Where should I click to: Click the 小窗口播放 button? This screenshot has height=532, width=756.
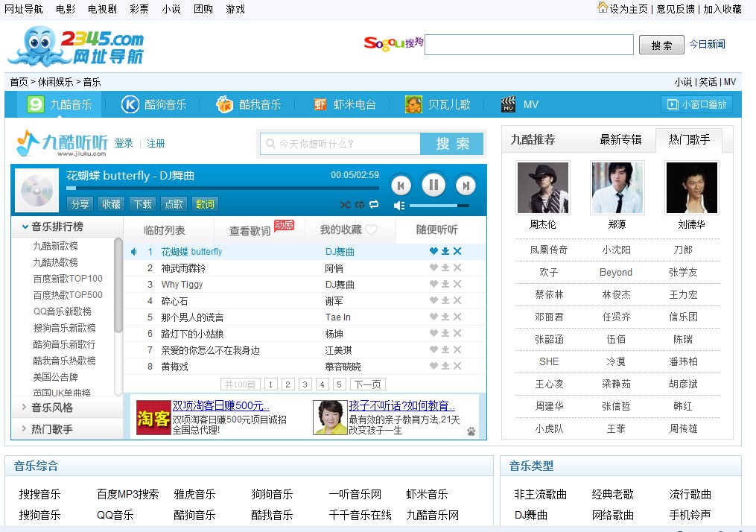[696, 104]
